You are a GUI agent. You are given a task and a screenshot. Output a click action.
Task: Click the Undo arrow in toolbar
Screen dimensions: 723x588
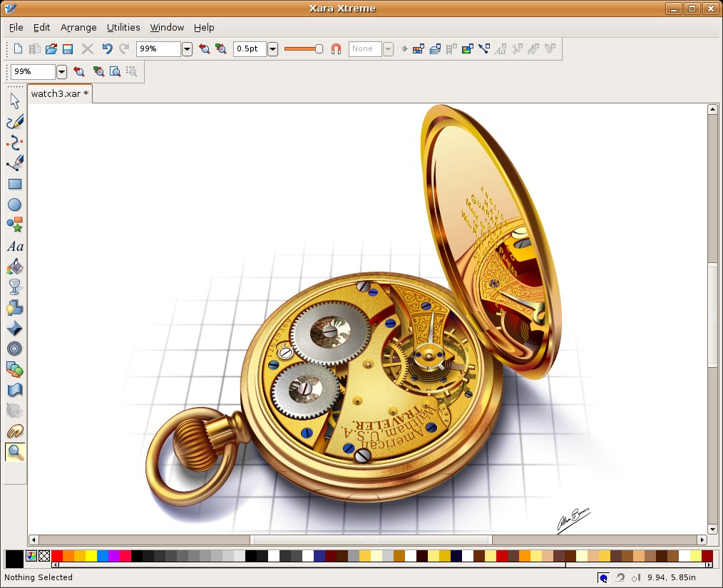107,49
